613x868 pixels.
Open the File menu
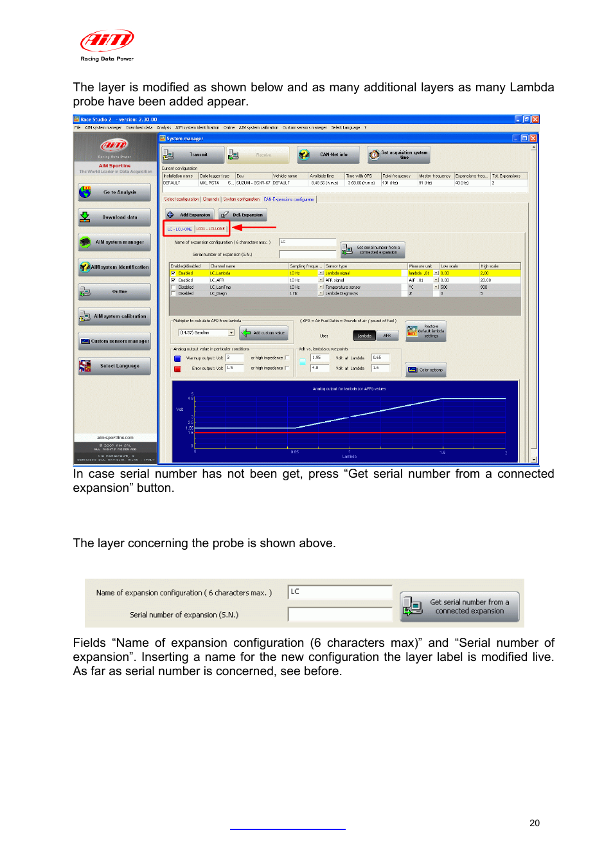[x=77, y=127]
